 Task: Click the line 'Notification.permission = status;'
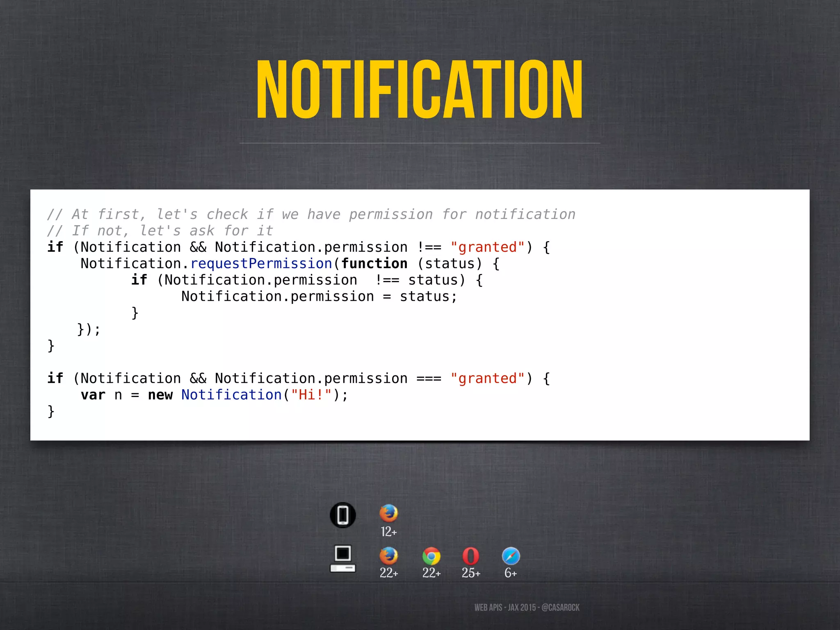click(319, 296)
